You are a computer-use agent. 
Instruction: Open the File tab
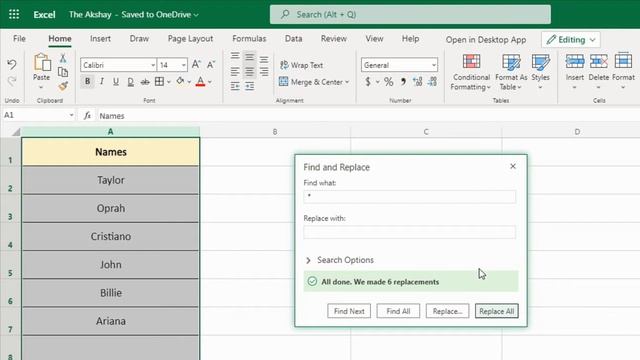point(19,39)
